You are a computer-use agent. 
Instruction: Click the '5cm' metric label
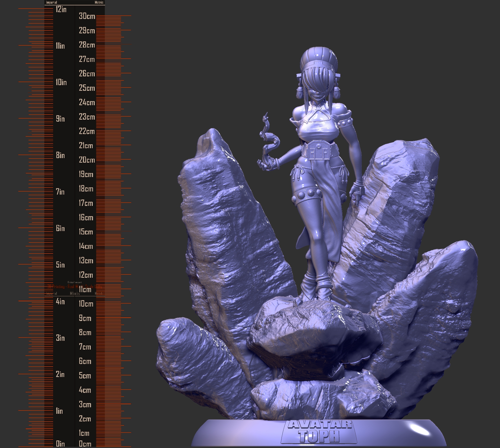[x=85, y=376]
